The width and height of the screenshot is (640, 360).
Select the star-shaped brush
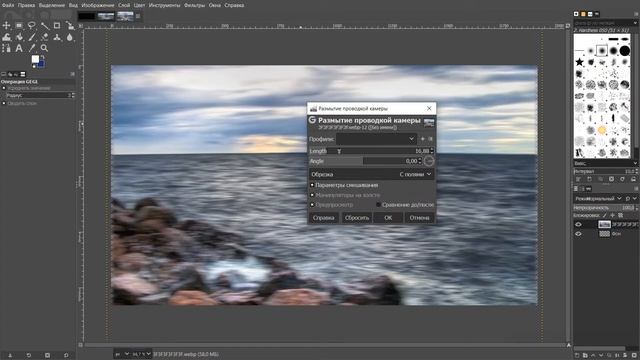(580, 62)
